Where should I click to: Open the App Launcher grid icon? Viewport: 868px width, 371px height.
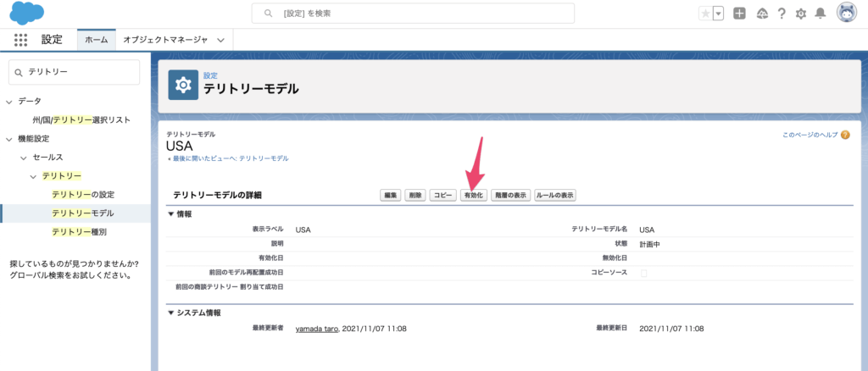21,40
